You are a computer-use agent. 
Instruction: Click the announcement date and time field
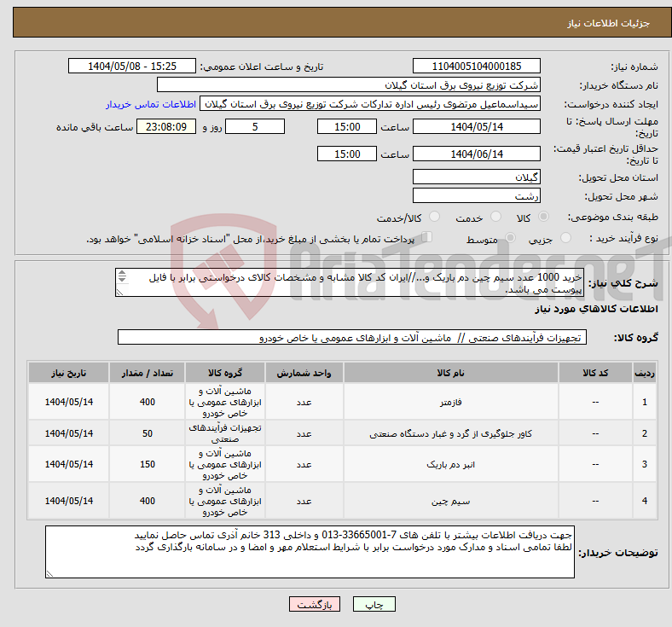pyautogui.click(x=132, y=67)
